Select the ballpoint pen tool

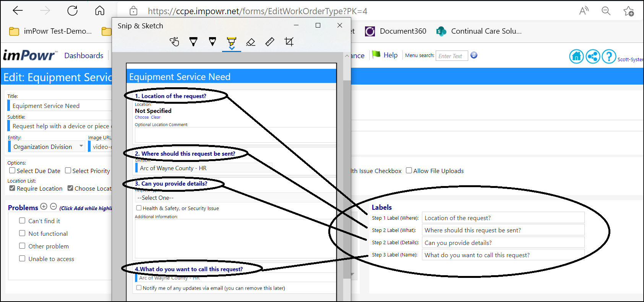(x=193, y=42)
